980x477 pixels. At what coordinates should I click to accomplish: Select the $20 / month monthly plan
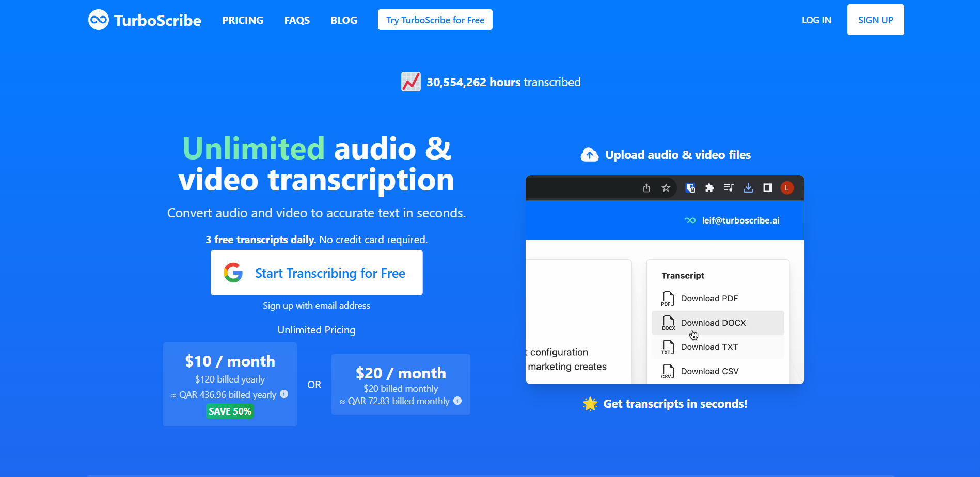coord(401,384)
